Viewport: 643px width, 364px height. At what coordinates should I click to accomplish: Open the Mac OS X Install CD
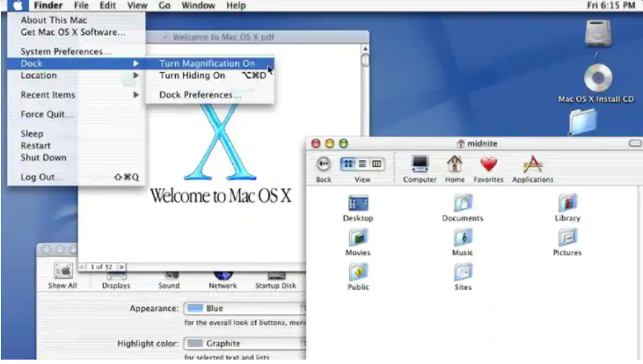[x=596, y=80]
